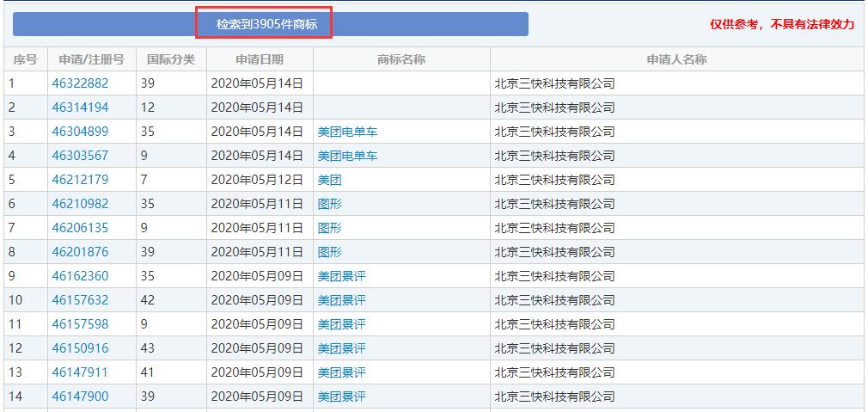This screenshot has height=412, width=868.
Task: Open 美团 trademark name in row 5
Action: point(329,180)
